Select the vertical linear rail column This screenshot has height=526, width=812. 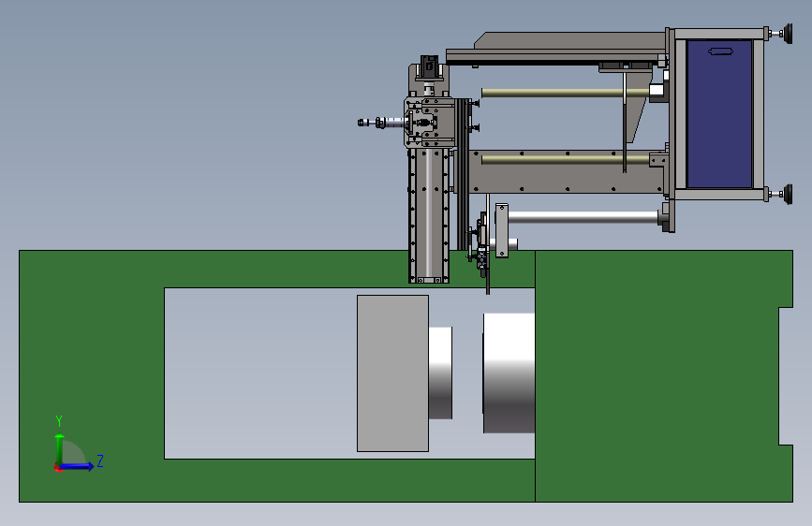tap(429, 216)
